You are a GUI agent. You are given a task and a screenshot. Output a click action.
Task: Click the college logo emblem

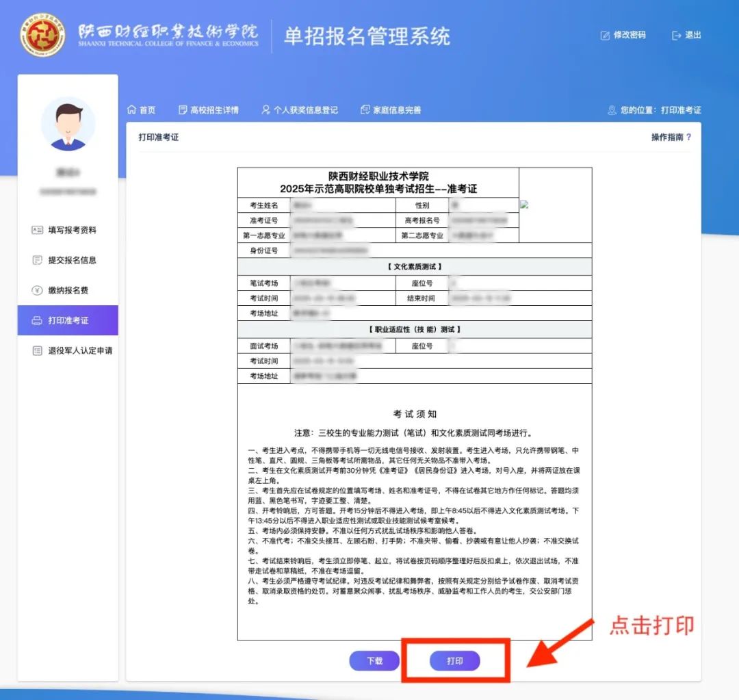point(42,35)
